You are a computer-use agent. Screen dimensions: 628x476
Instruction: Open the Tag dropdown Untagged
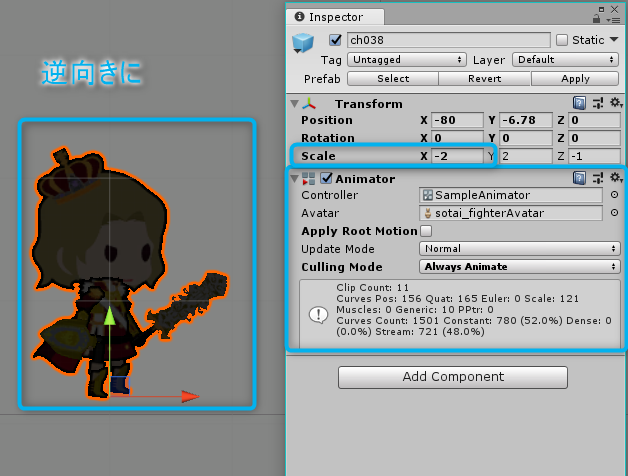tap(407, 60)
